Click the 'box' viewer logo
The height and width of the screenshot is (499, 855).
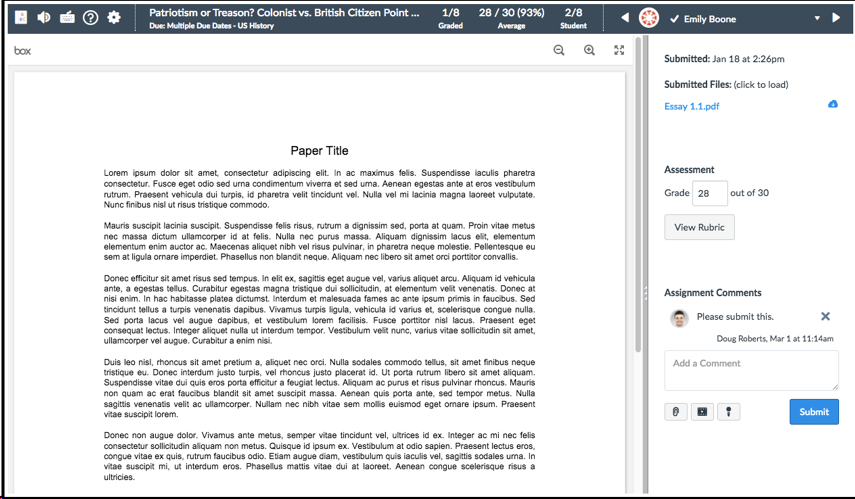pyautogui.click(x=22, y=51)
